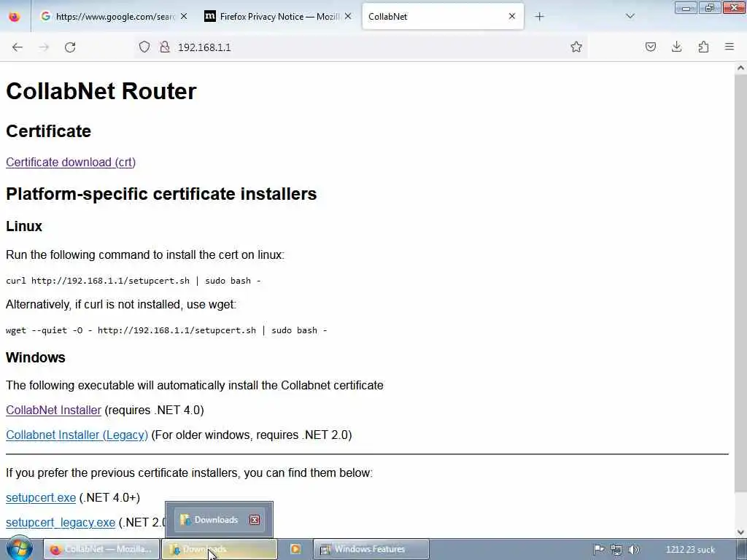Open a new tab with the plus button
This screenshot has height=560, width=747.
click(x=539, y=17)
